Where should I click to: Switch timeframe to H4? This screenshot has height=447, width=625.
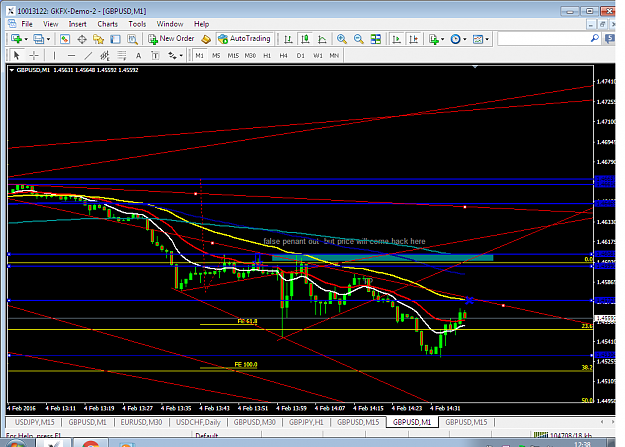click(x=283, y=55)
